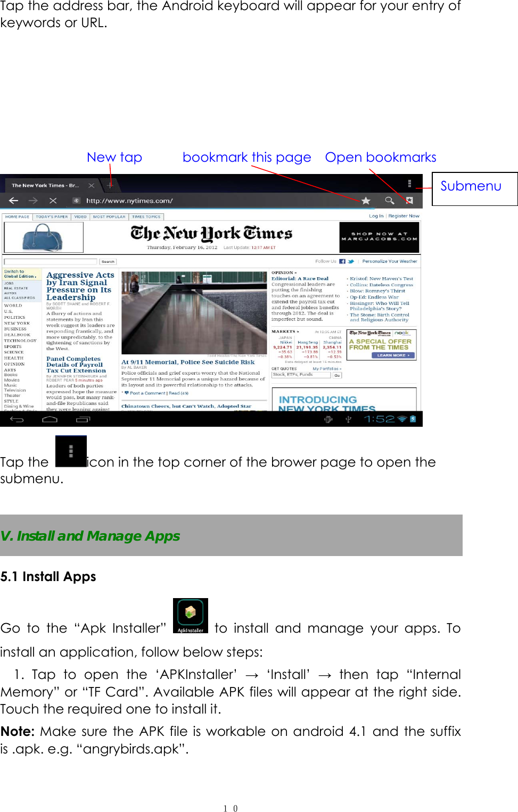518x812 pixels.
Task: Open search using the magnifier icon
Action: 389,201
